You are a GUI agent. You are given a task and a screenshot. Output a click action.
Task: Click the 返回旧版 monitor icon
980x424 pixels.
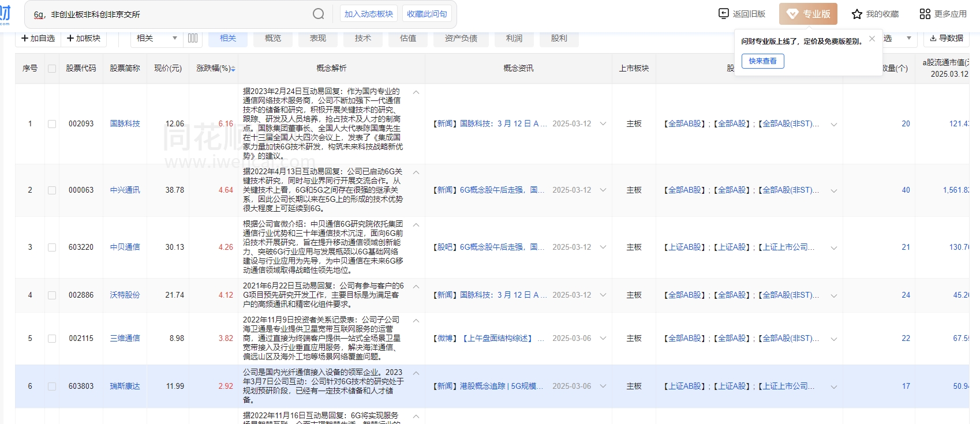click(x=723, y=13)
